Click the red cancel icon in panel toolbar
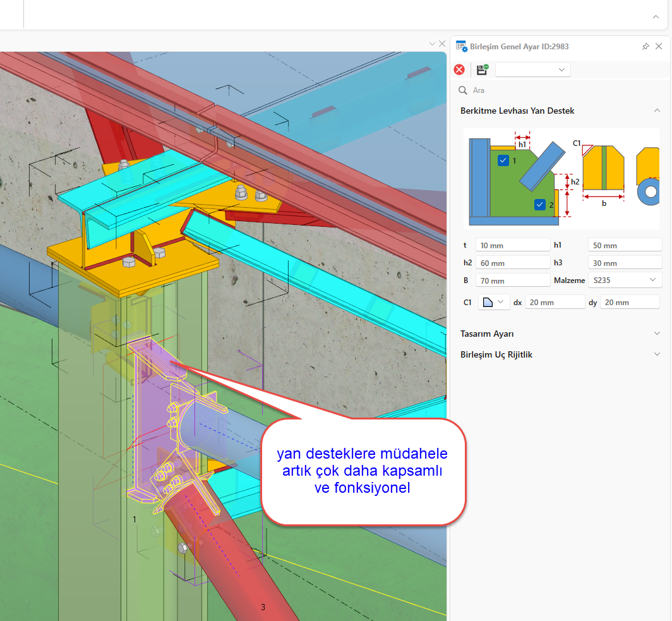This screenshot has width=672, height=621. [x=459, y=69]
